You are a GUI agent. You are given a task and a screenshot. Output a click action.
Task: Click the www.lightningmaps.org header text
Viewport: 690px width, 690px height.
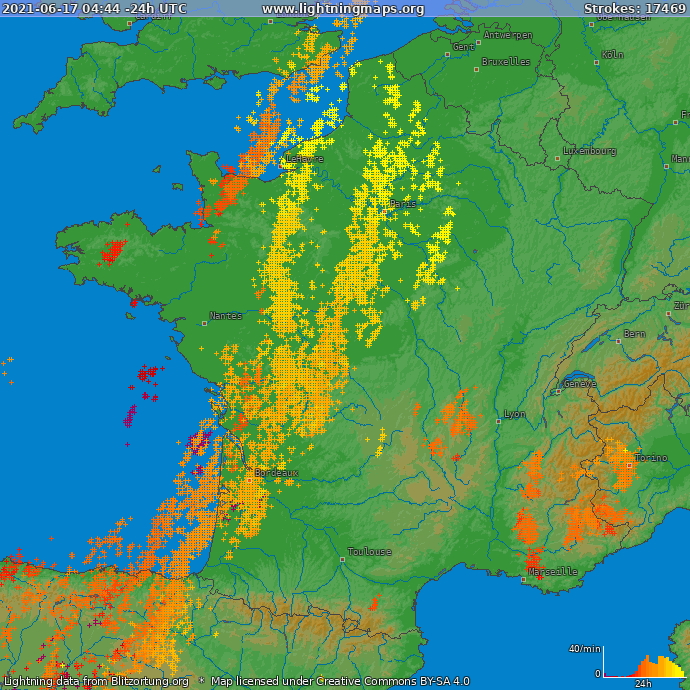tap(343, 9)
